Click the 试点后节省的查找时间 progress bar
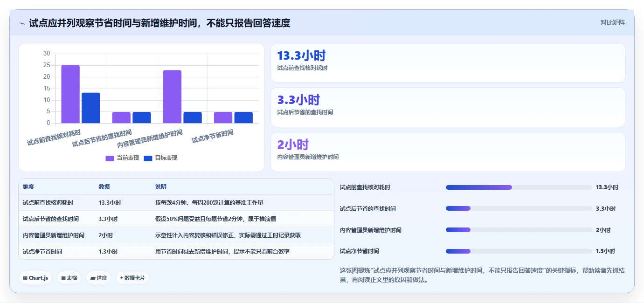The height and width of the screenshot is (303, 644). pos(519,208)
